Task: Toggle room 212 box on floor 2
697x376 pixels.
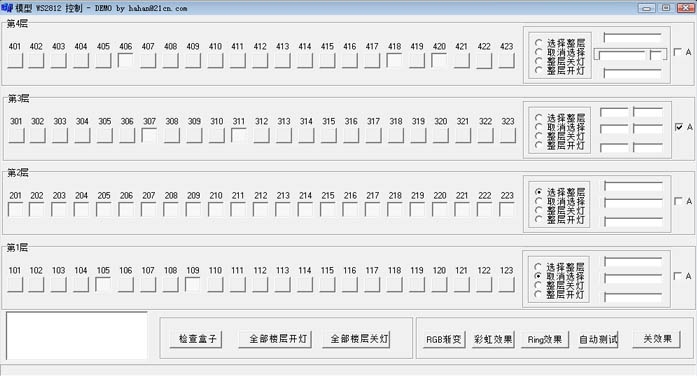Action: click(260, 209)
